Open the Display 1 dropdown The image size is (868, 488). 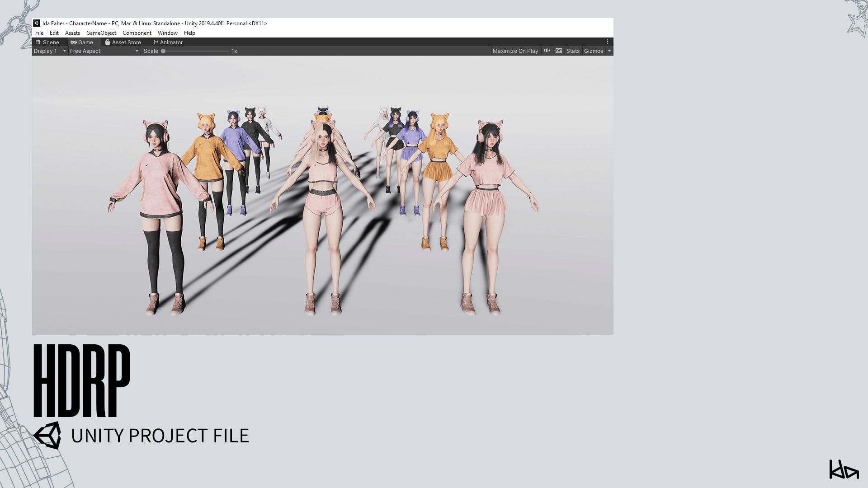pyautogui.click(x=50, y=51)
